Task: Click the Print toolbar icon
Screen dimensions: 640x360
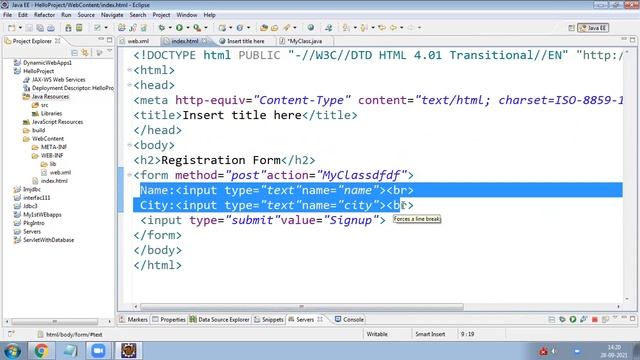Action: [x=51, y=28]
